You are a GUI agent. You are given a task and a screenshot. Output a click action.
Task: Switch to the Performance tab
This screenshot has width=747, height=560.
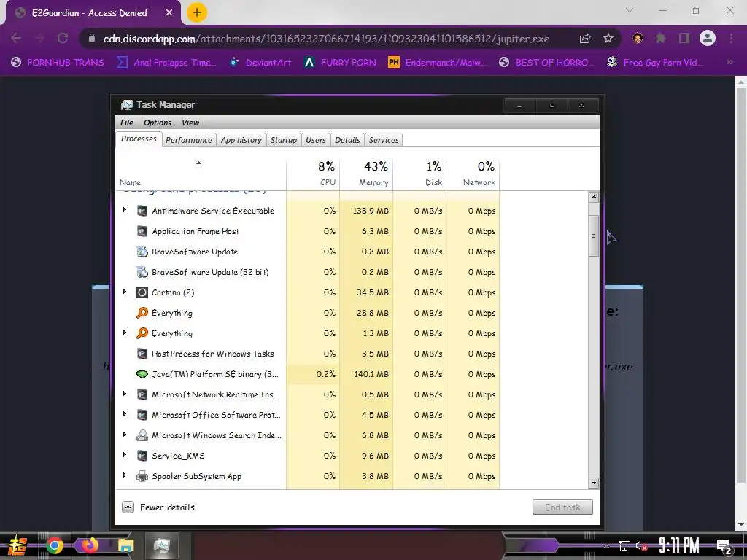click(x=189, y=140)
